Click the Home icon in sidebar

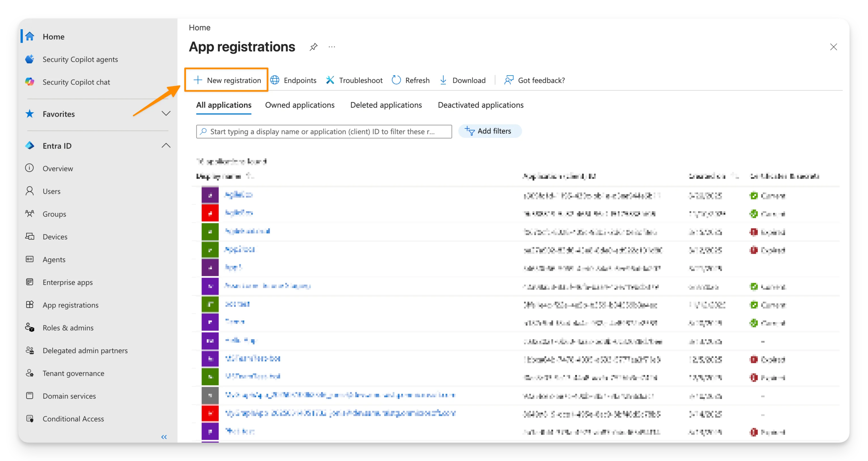point(30,36)
